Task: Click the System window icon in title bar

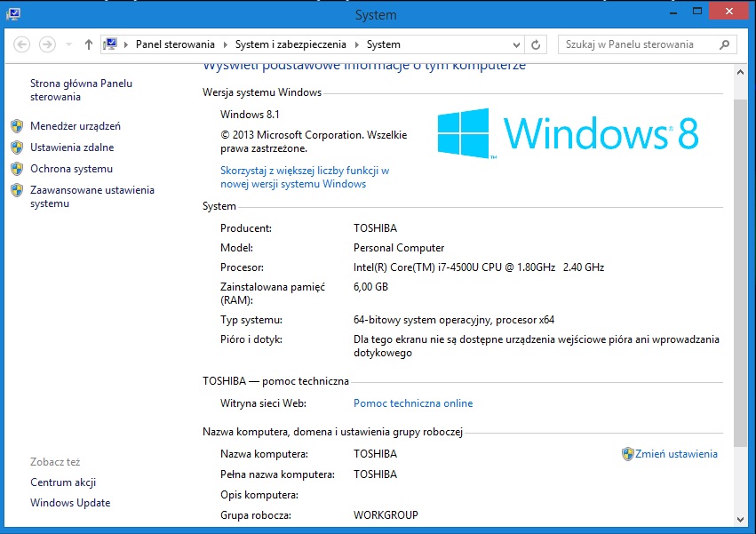Action: coord(13,13)
